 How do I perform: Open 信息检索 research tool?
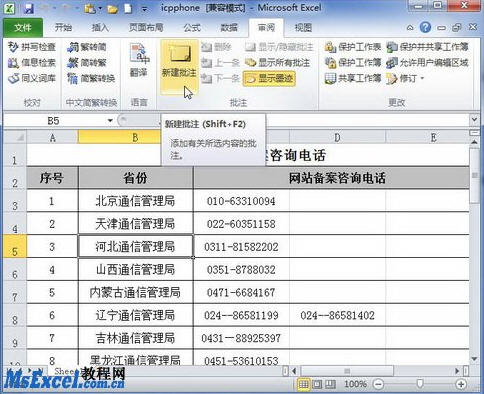pos(32,63)
